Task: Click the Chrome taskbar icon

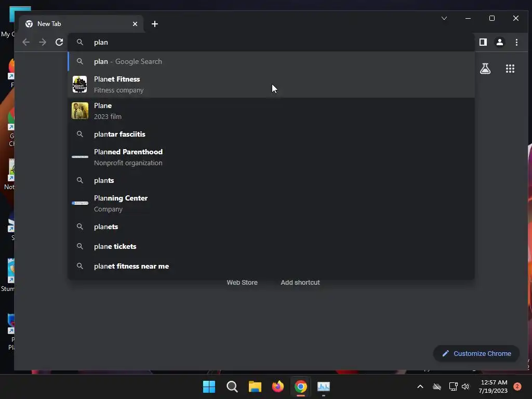Action: point(301,387)
